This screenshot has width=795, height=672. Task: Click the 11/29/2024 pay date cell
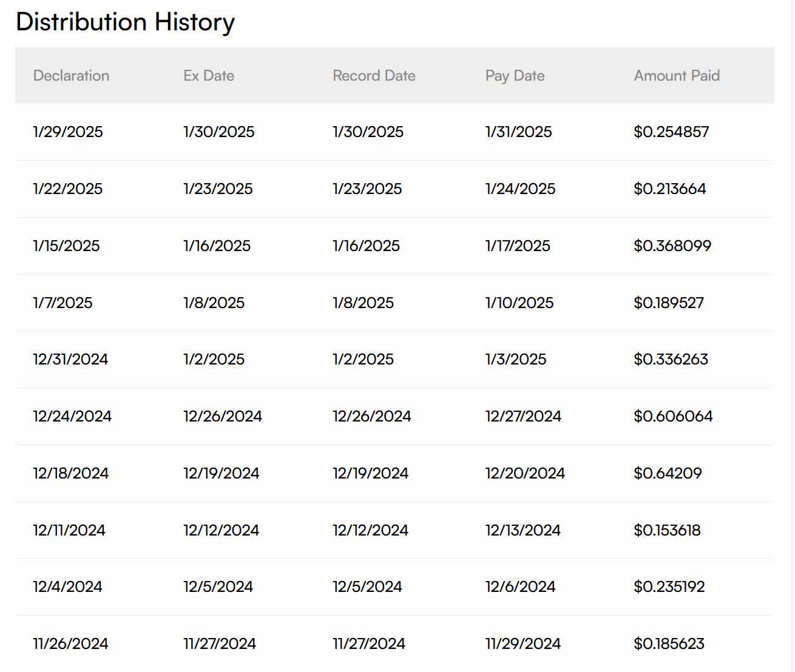coord(523,643)
